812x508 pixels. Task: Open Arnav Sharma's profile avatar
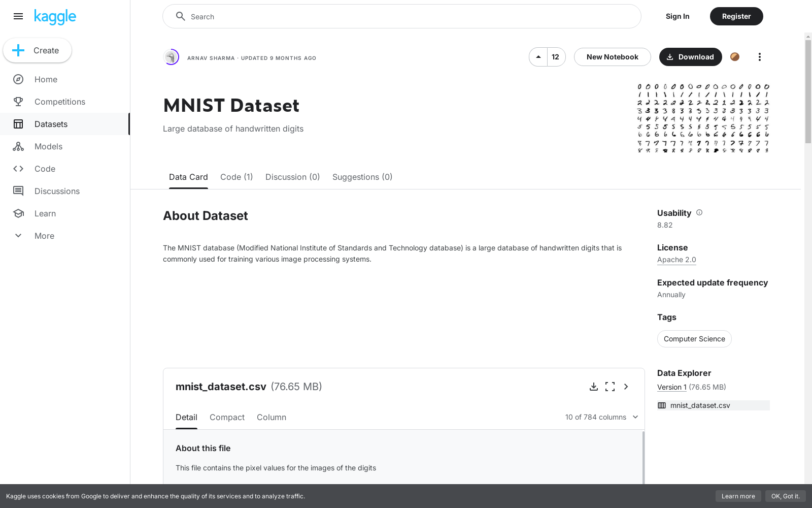coord(171,57)
